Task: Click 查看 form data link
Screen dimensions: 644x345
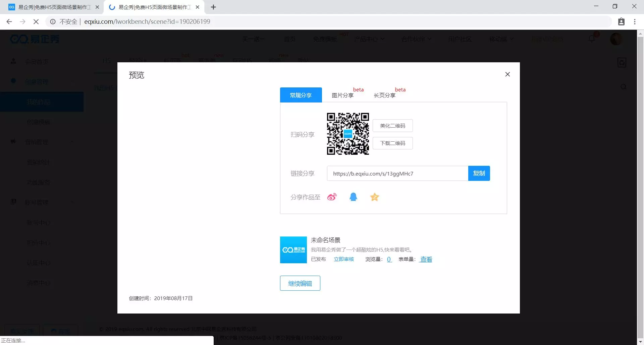Action: [x=426, y=259]
